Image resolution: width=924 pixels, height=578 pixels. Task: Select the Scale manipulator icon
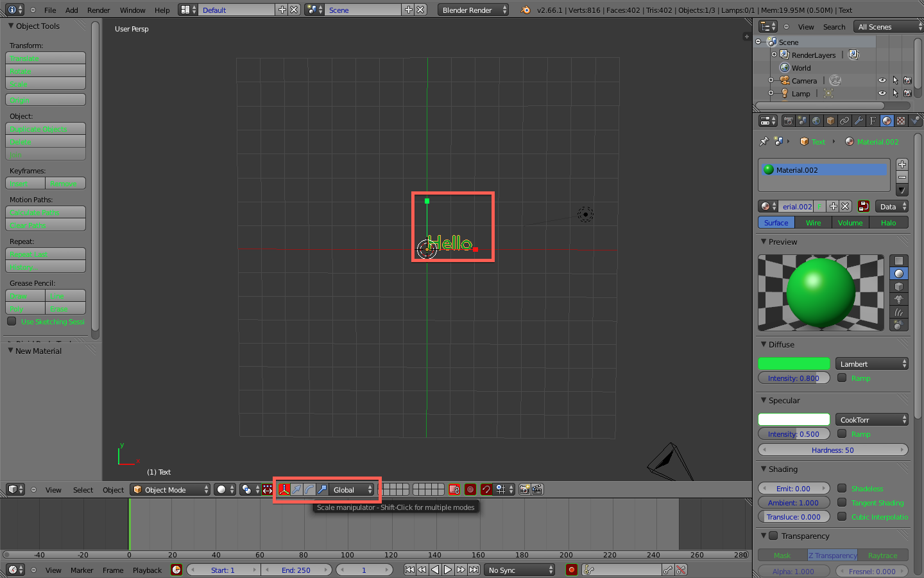pos(322,489)
